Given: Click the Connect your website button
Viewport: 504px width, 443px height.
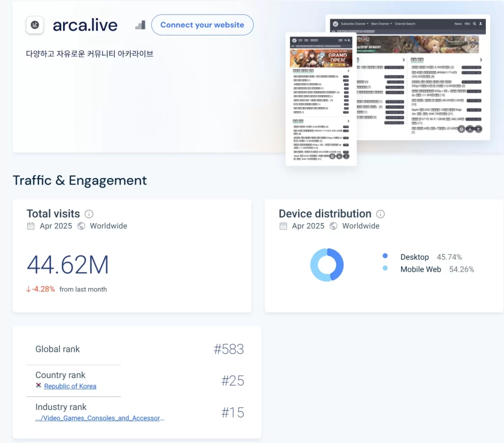Looking at the screenshot, I should pyautogui.click(x=202, y=25).
